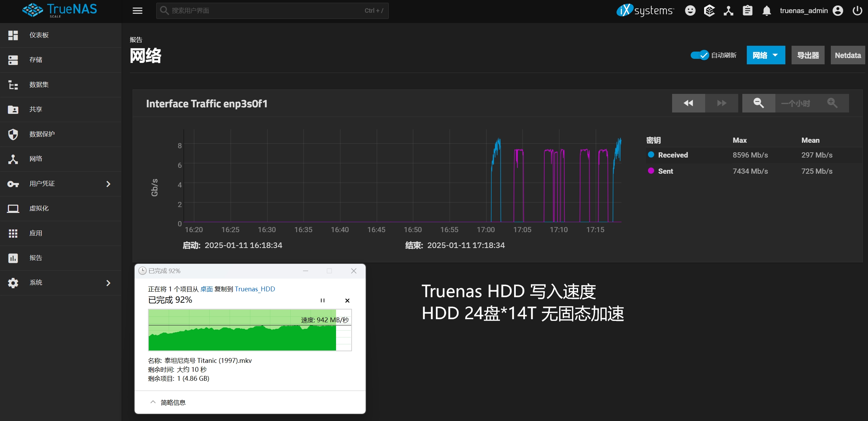The image size is (868, 421).
Task: Click the search magnifier icon
Action: [164, 11]
